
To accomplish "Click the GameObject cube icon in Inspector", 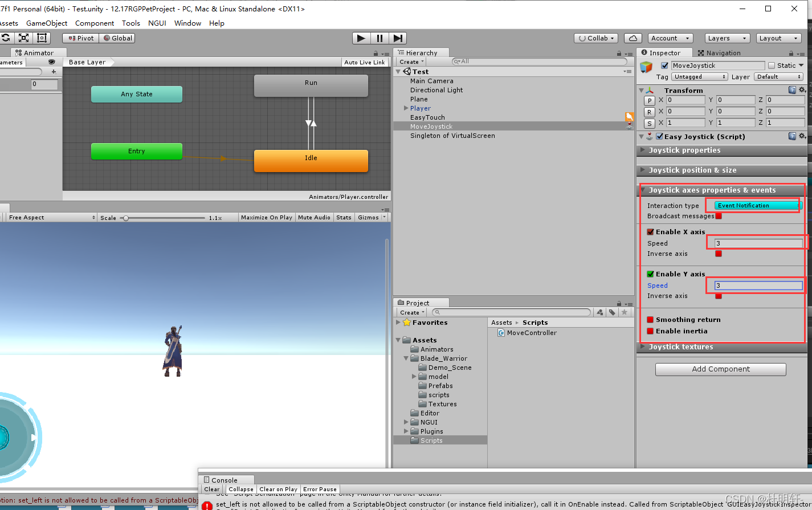I will pos(646,67).
